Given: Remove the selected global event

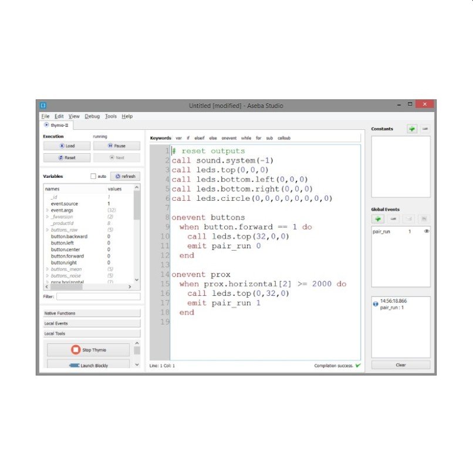Looking at the screenshot, I should coord(394,218).
